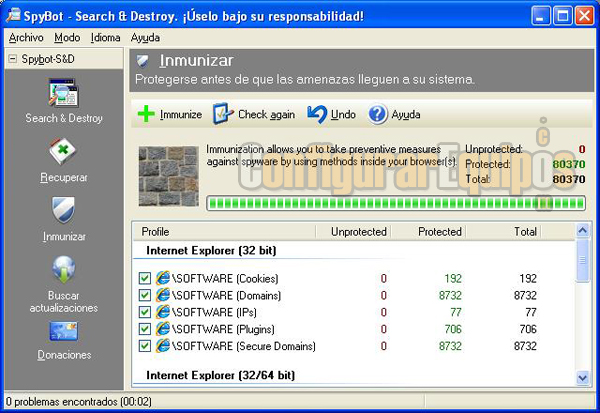The image size is (600, 413).
Task: Click the Donaciones label in sidebar
Action: coord(64,355)
